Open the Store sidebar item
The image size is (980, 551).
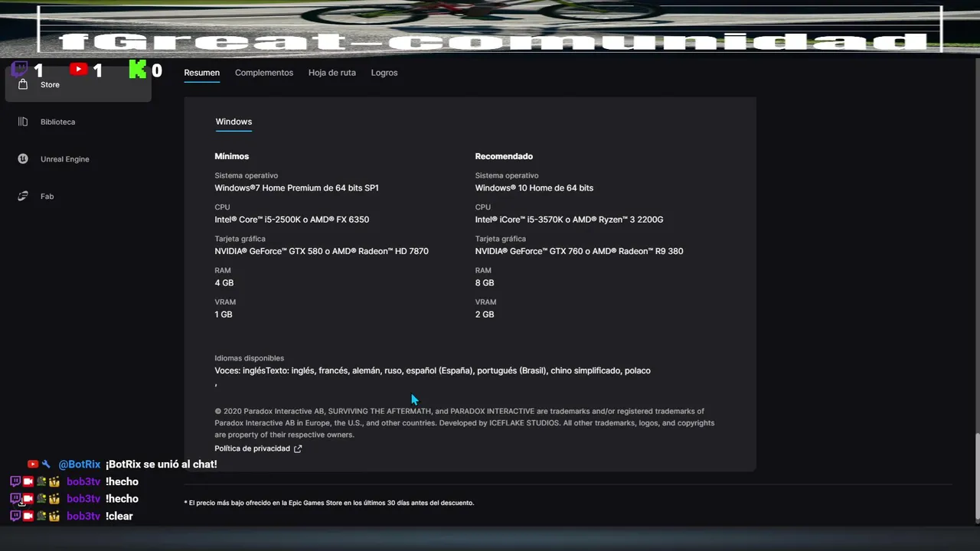click(78, 84)
